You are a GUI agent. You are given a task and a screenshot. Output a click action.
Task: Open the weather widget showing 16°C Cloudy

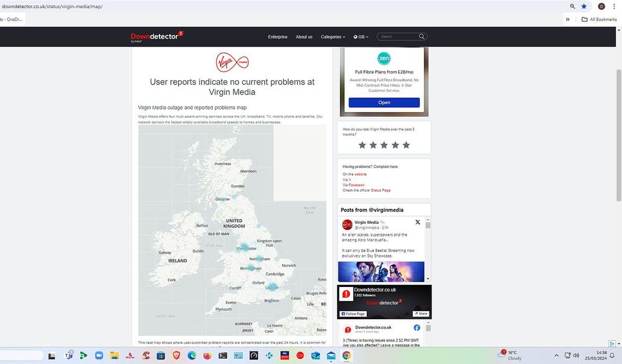click(511, 355)
